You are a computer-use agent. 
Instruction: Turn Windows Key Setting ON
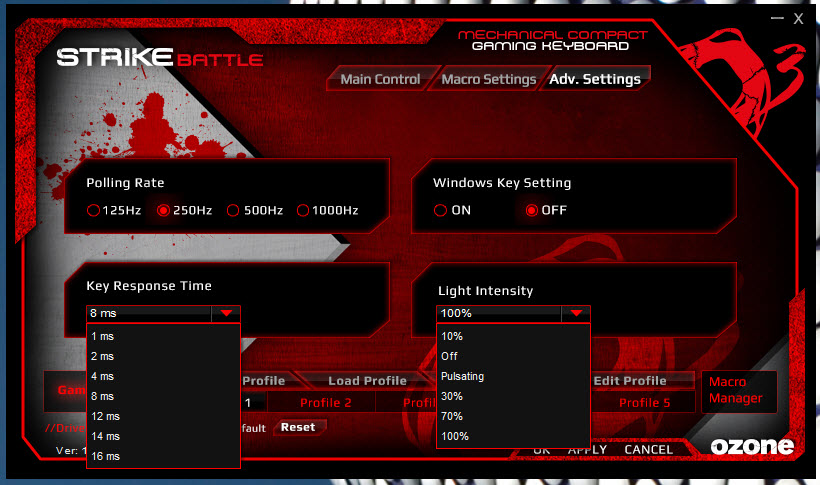tap(440, 210)
